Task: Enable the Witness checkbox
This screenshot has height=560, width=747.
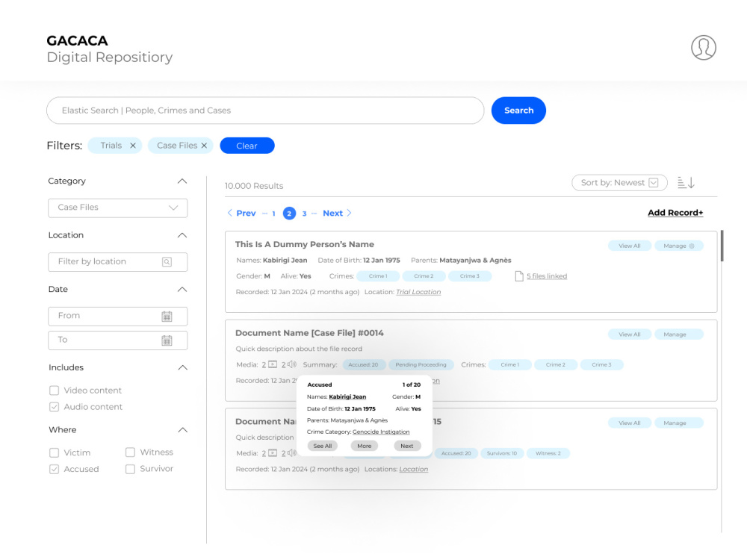Action: coord(130,452)
